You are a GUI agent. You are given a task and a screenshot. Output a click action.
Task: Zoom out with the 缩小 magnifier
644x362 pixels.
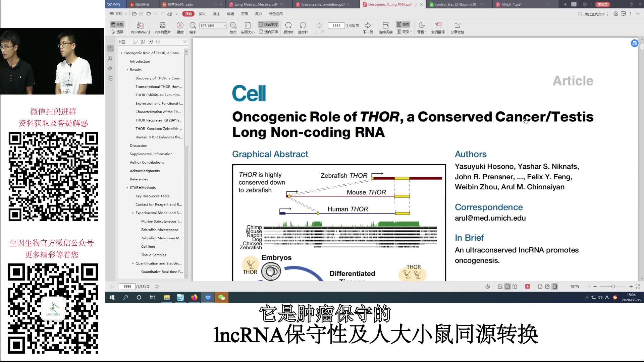click(193, 28)
